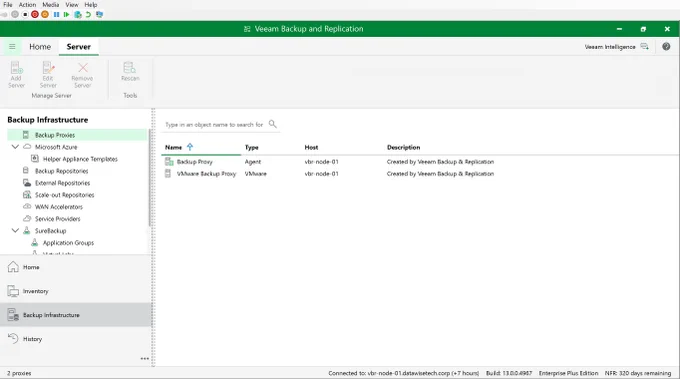Toggle Enhanced Session monitor icon
This screenshot has height=379, width=680.
coord(99,14)
